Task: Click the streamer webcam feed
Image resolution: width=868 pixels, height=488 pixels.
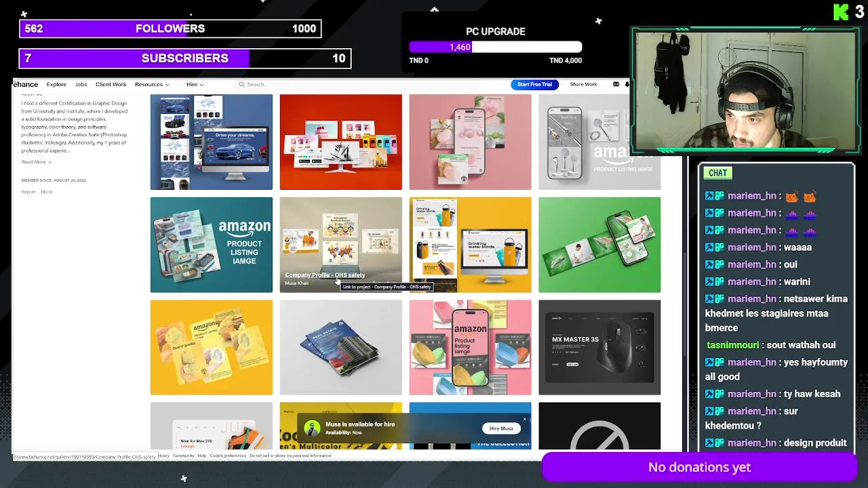Action: click(745, 90)
